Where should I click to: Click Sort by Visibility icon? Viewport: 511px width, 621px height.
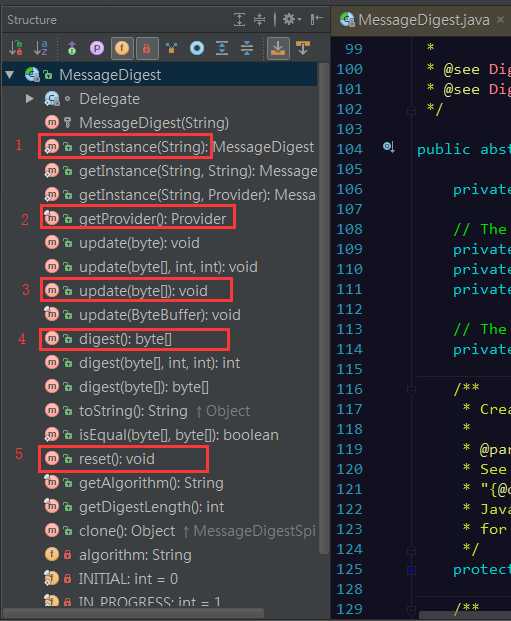pyautogui.click(x=16, y=48)
